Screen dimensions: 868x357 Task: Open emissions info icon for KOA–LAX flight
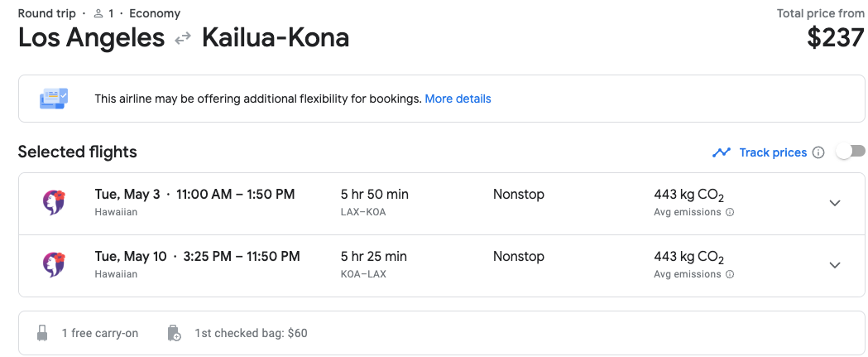(730, 274)
